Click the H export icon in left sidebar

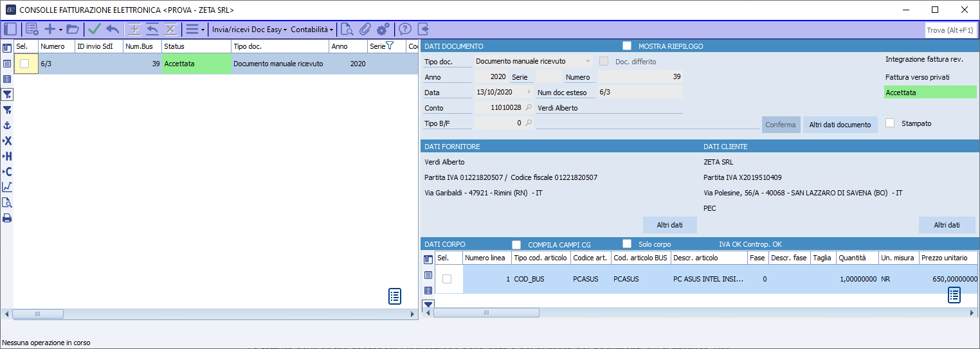click(7, 156)
